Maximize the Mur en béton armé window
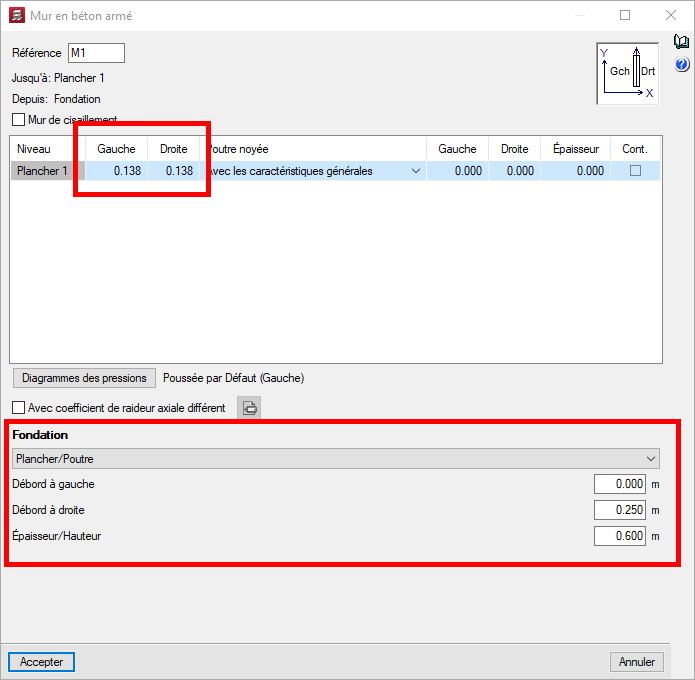The width and height of the screenshot is (695, 680). click(625, 16)
